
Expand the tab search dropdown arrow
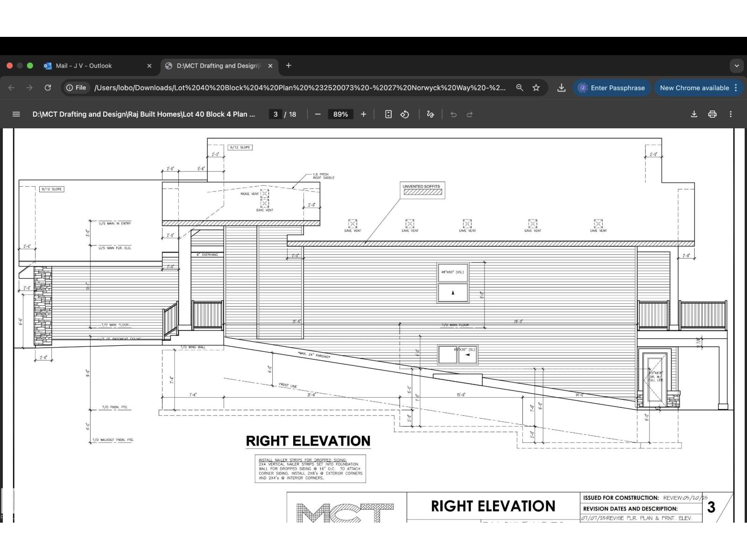[737, 66]
